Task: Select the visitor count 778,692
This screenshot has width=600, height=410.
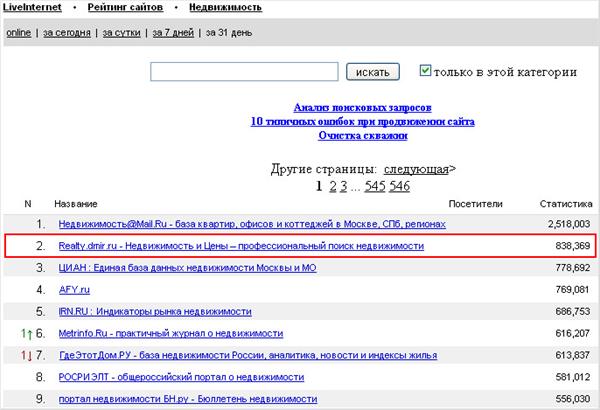Action: [x=573, y=268]
